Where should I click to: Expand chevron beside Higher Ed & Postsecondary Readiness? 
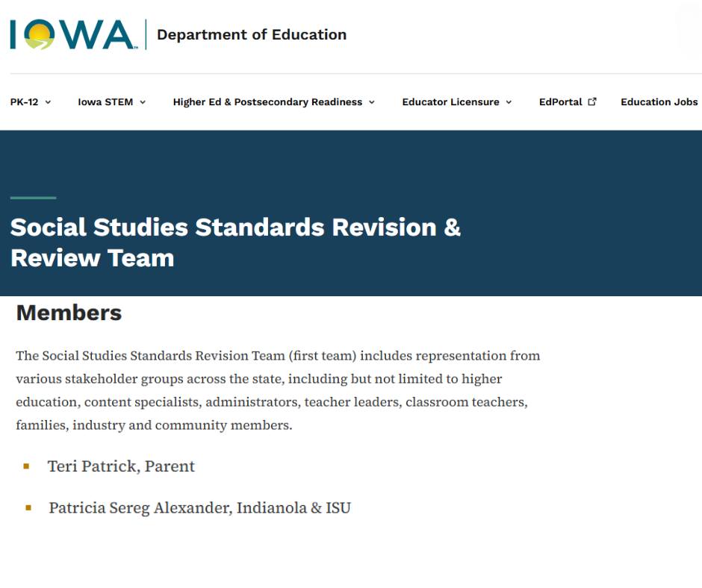pyautogui.click(x=372, y=102)
